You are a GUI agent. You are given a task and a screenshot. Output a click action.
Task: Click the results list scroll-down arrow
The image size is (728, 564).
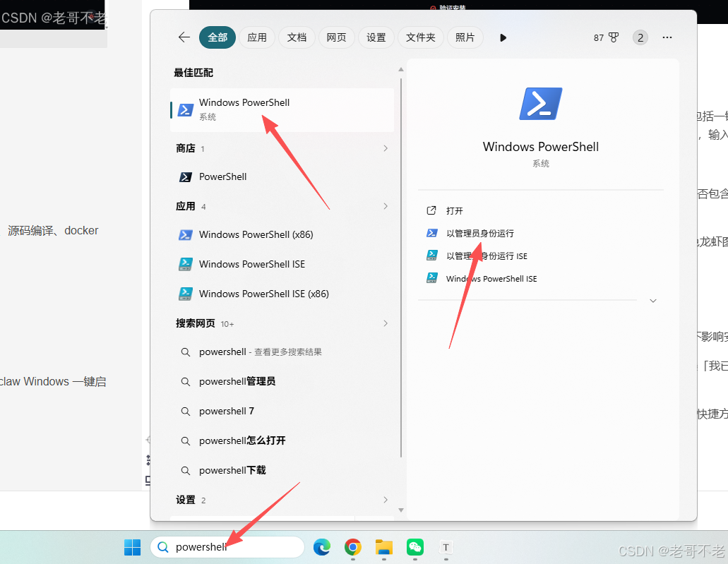(400, 510)
